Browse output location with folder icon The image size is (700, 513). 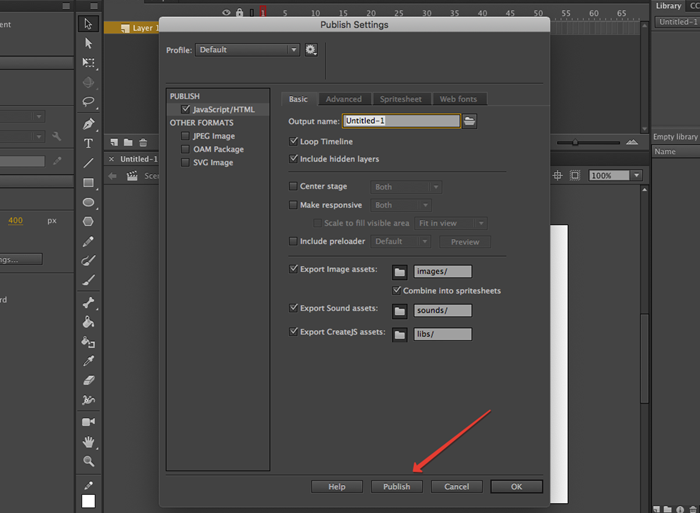[x=469, y=121]
